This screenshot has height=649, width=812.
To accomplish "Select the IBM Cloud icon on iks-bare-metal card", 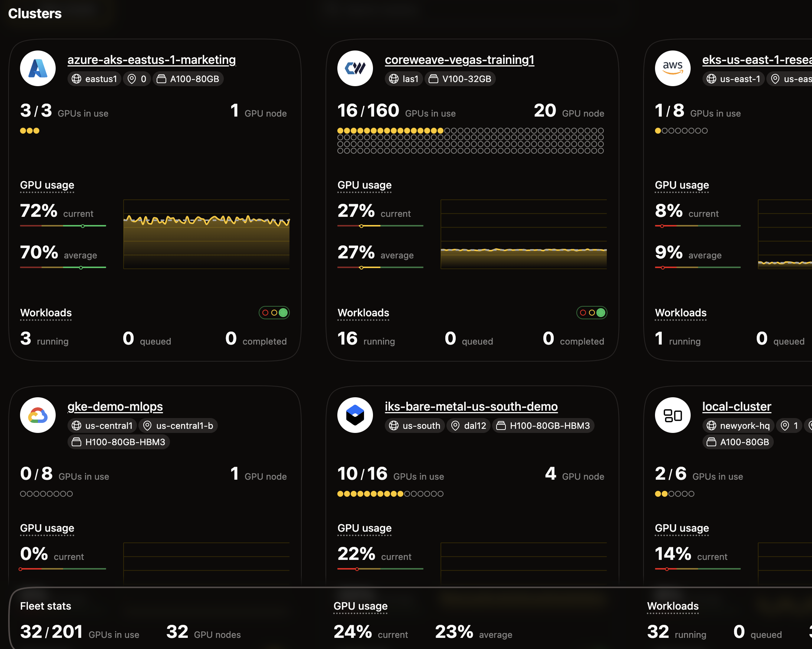I will [355, 415].
